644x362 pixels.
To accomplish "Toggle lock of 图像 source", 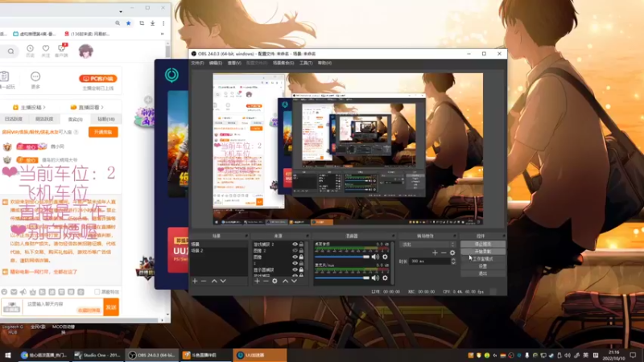I will click(301, 257).
